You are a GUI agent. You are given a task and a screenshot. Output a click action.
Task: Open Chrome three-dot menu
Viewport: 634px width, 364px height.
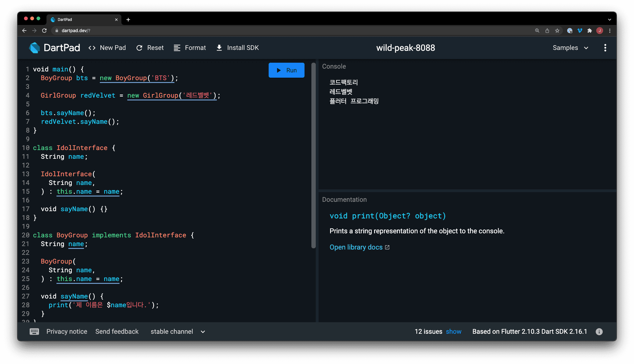(610, 31)
